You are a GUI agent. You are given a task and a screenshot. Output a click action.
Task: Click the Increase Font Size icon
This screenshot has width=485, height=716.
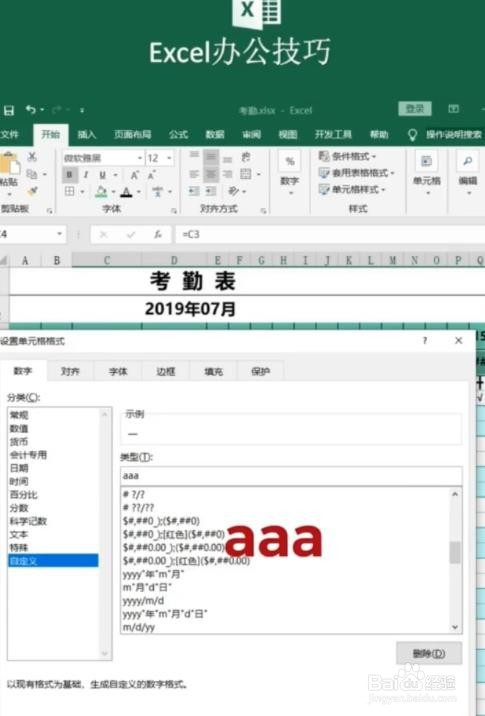[x=135, y=175]
